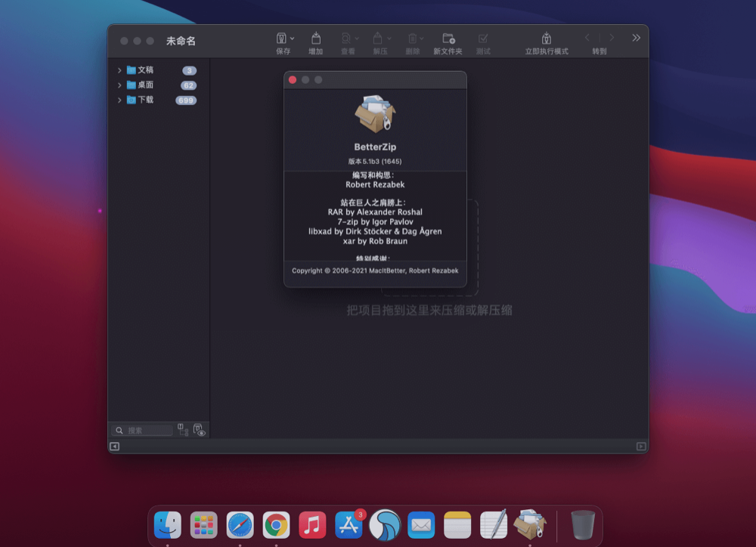Viewport: 756px width, 547px height.
Task: Click the sidebar tree structure icon
Action: [183, 430]
